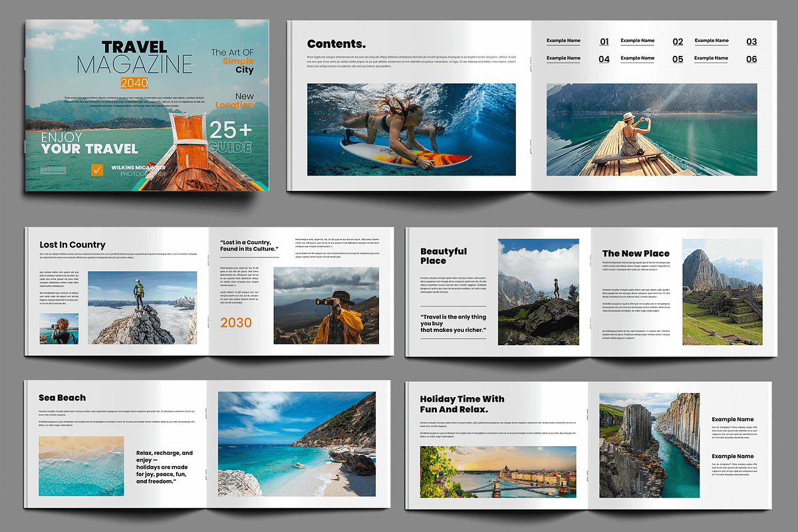Image resolution: width=798 pixels, height=532 pixels.
Task: Click the hiker on mountain peak photo
Action: click(x=142, y=307)
